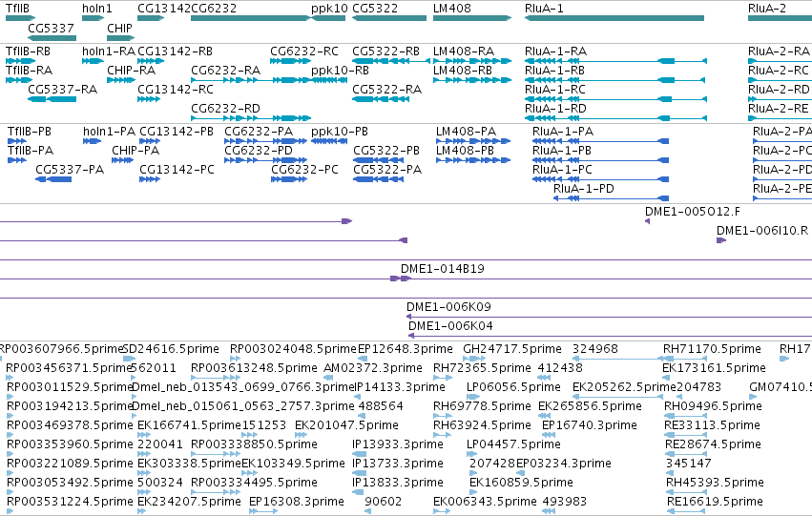Select protein holn1-PA

tap(93, 141)
